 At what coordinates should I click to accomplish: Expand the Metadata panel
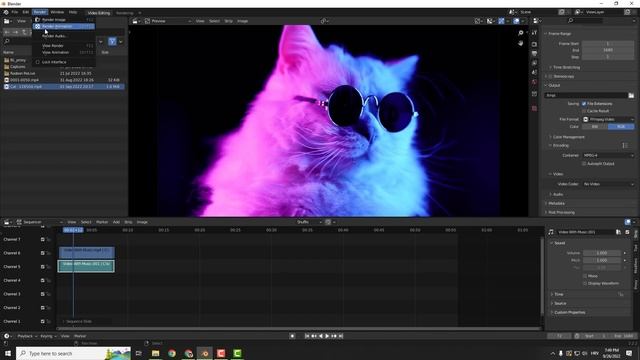556,203
